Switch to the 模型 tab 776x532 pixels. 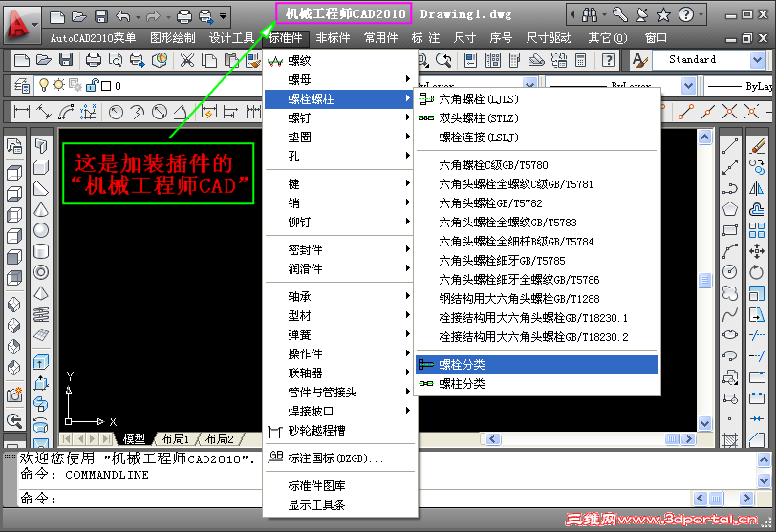click(x=134, y=439)
